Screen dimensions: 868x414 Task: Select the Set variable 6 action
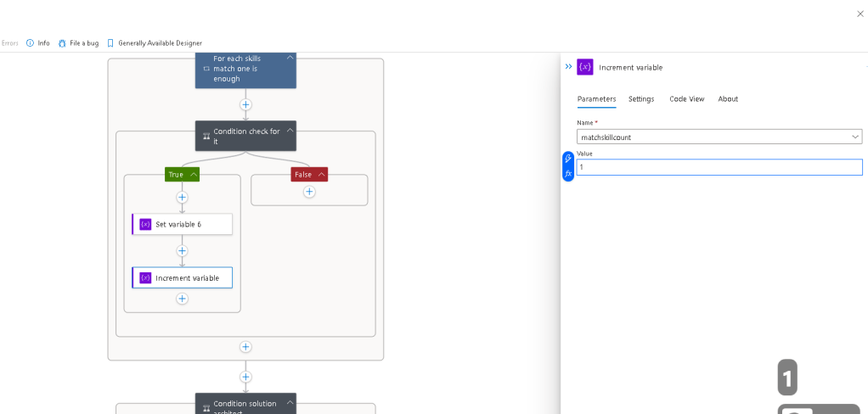click(182, 225)
